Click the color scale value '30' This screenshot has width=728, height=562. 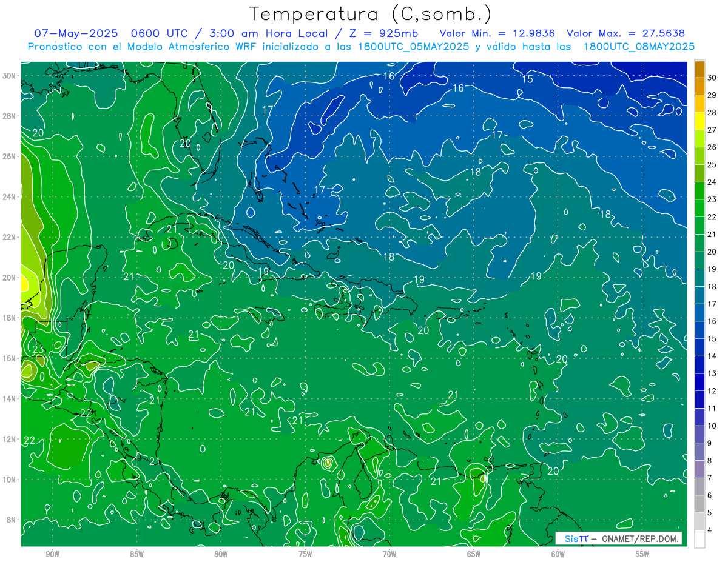tap(712, 77)
